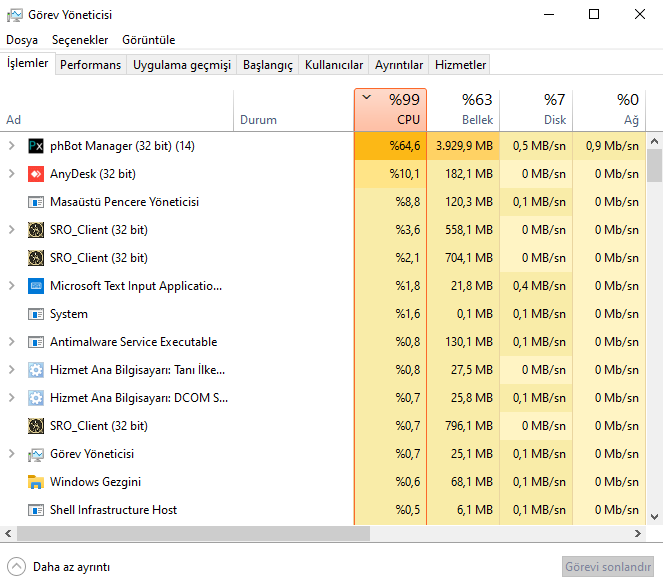Image resolution: width=663 pixels, height=587 pixels.
Task: Click the Shell Infrastructure Host icon
Action: coord(36,510)
